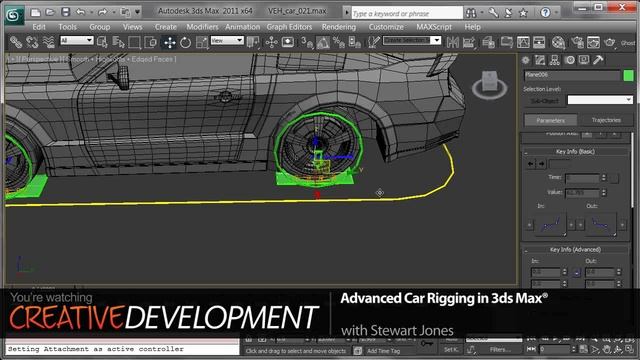Open the Render Setup icon
This screenshot has height=360, width=640.
pos(577,42)
